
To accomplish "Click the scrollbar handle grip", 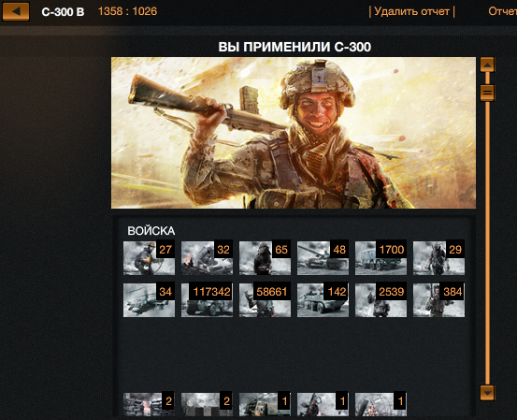I will click(x=487, y=93).
